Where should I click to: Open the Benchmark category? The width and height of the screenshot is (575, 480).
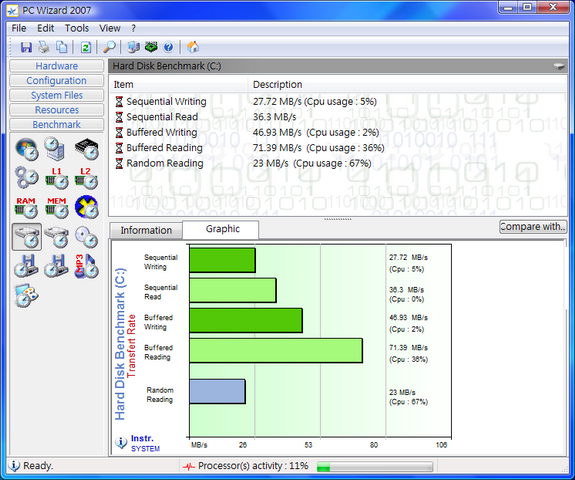tap(56, 125)
